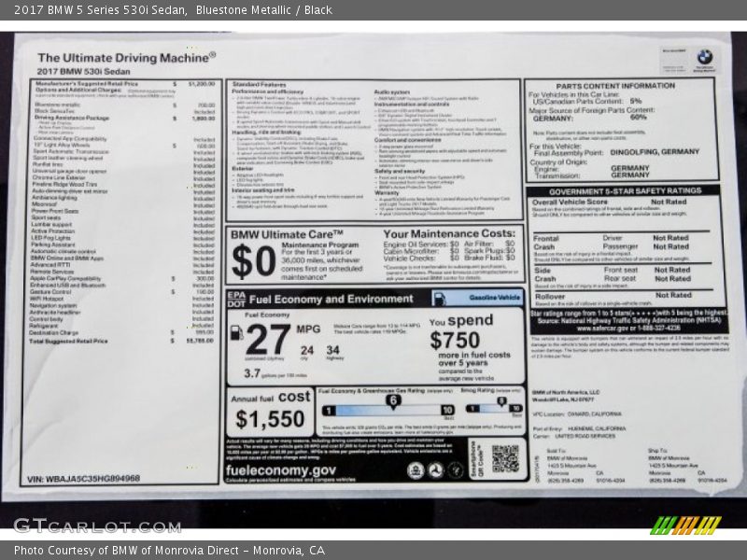Click the Photo Courtesy of BMW caption
The image size is (747, 560).
click(169, 551)
